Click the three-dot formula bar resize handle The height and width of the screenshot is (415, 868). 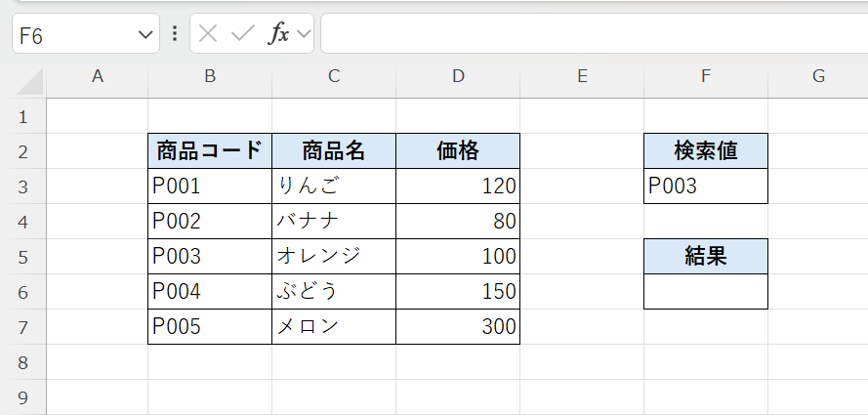pyautogui.click(x=175, y=34)
